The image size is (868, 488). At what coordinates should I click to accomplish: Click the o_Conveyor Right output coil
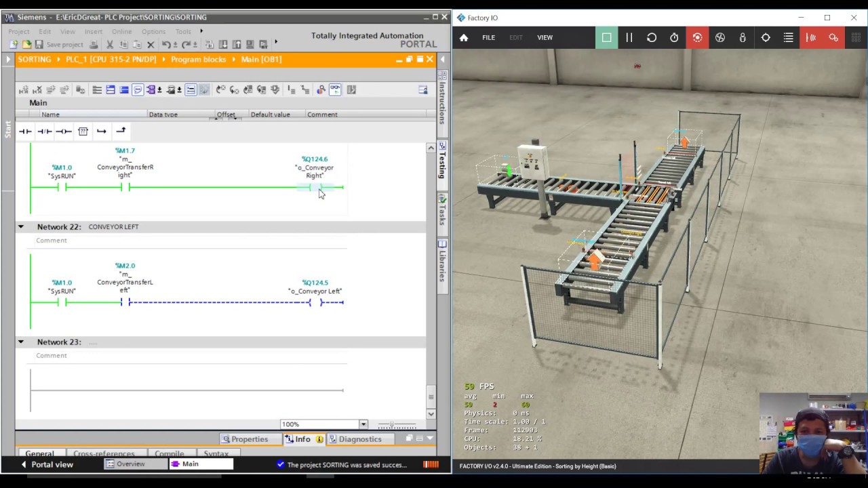315,187
